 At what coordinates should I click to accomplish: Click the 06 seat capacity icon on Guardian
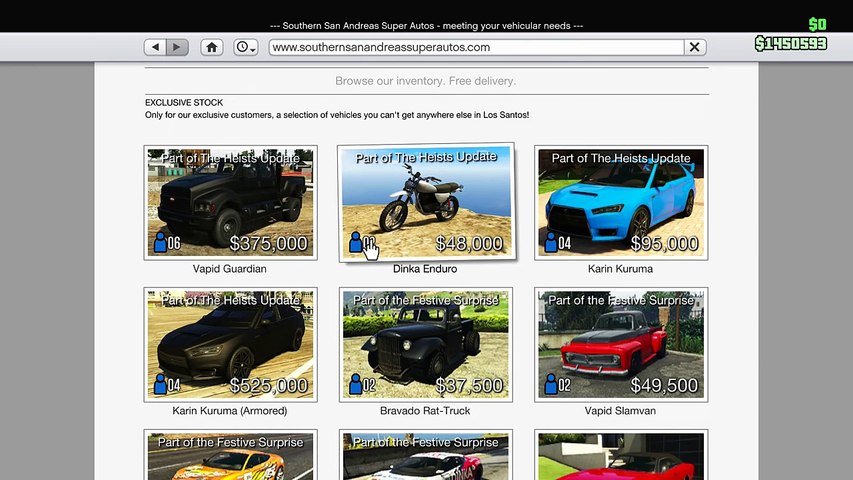[x=167, y=243]
